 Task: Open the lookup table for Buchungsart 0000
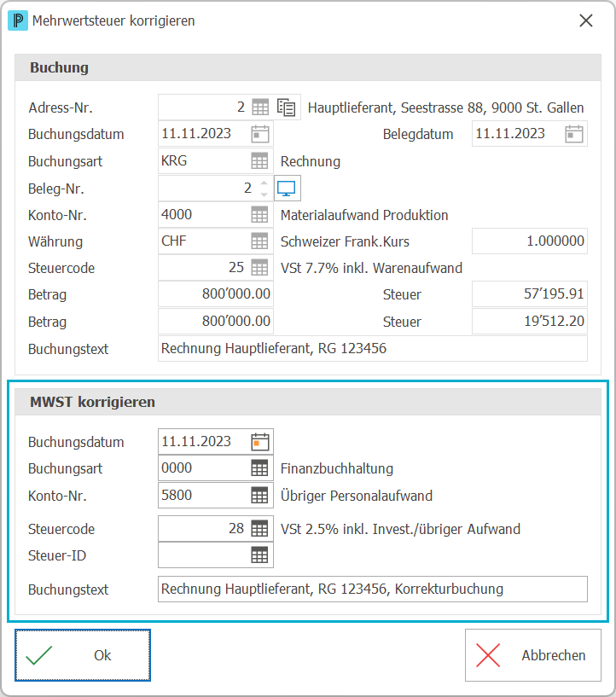(x=259, y=468)
